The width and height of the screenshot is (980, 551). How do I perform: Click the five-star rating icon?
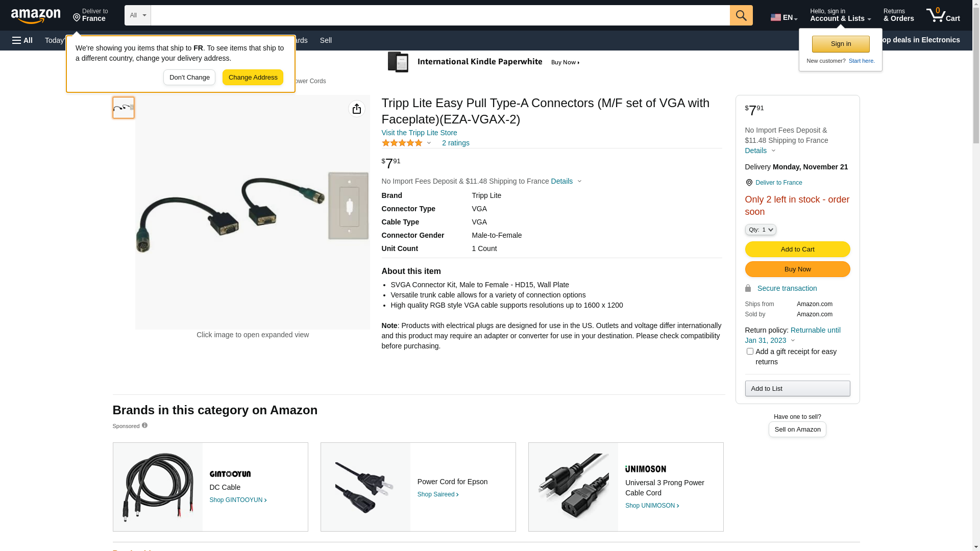pos(402,143)
